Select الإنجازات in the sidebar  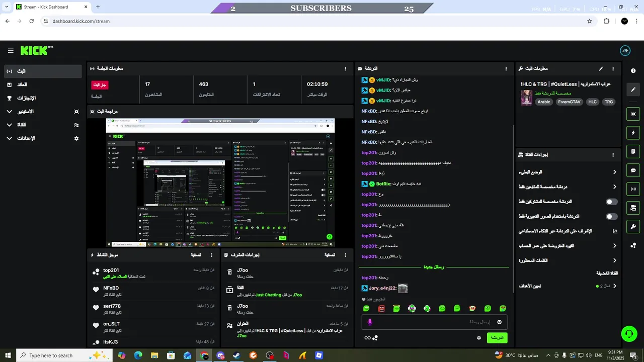(x=43, y=98)
